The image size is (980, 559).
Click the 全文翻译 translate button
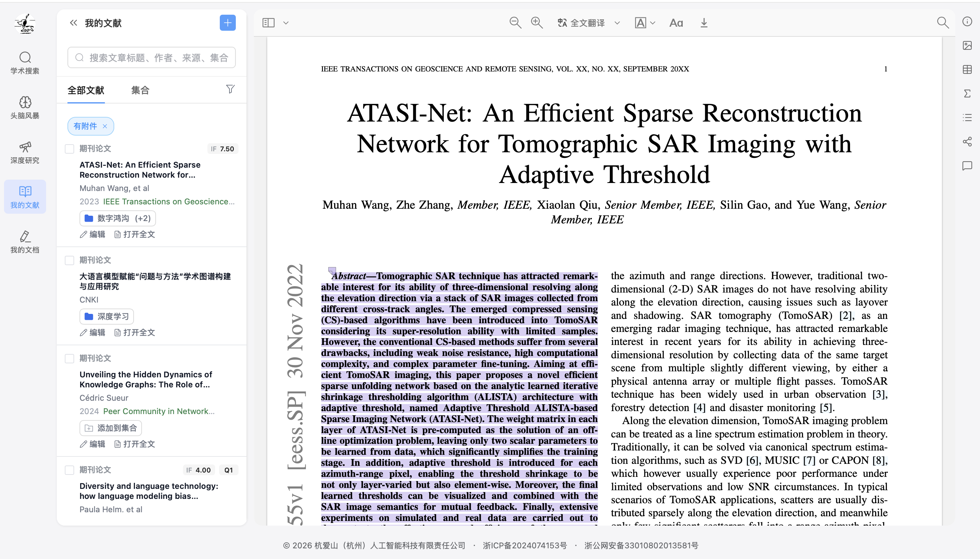point(581,23)
